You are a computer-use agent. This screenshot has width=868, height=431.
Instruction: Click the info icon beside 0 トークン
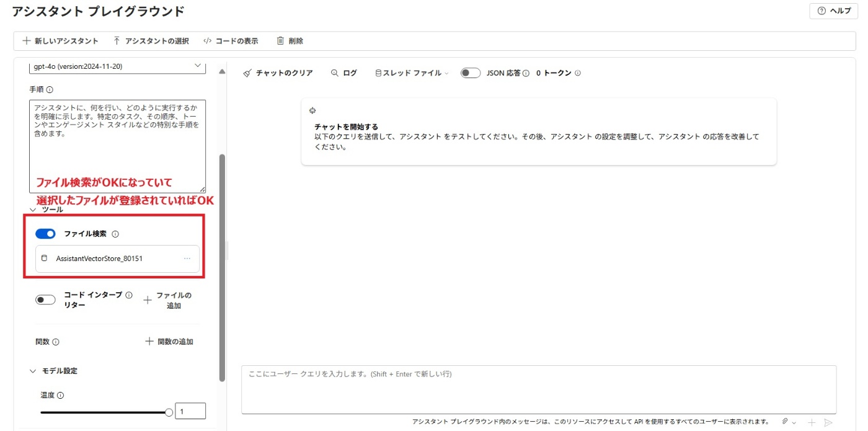point(577,73)
